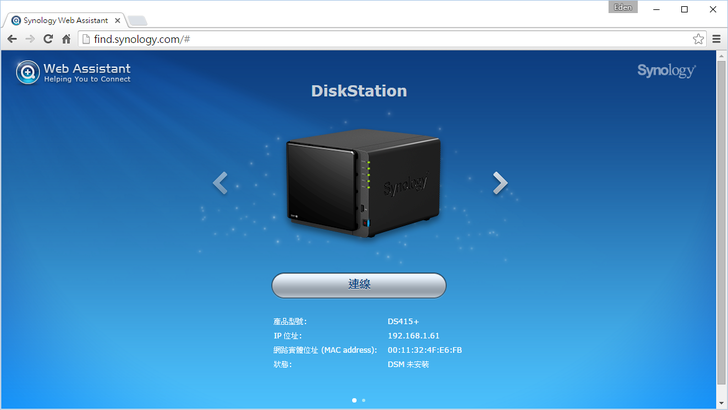Click the 連線 connect button
The height and width of the screenshot is (410, 728).
pyautogui.click(x=359, y=285)
